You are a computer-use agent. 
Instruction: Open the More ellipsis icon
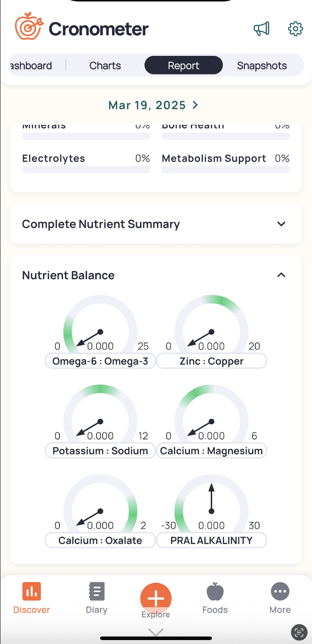[280, 592]
